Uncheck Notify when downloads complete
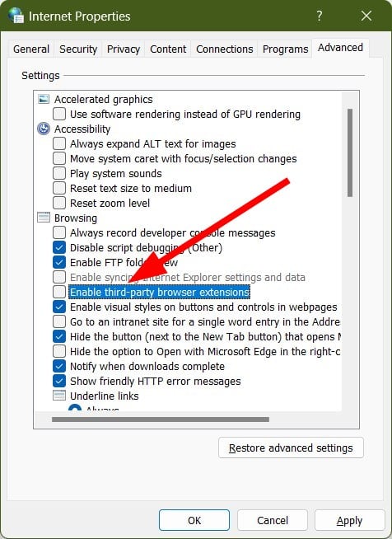The width and height of the screenshot is (392, 539). click(x=59, y=366)
